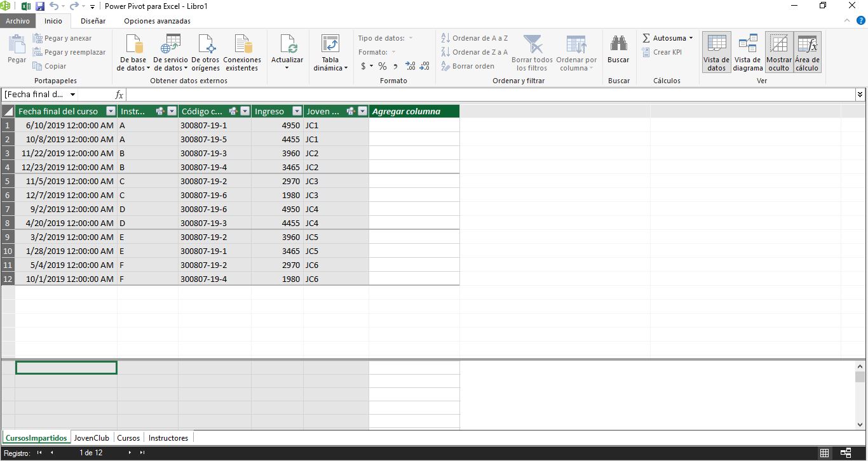Open De otros orígenes import
The height and width of the screenshot is (461, 868).
click(x=205, y=46)
